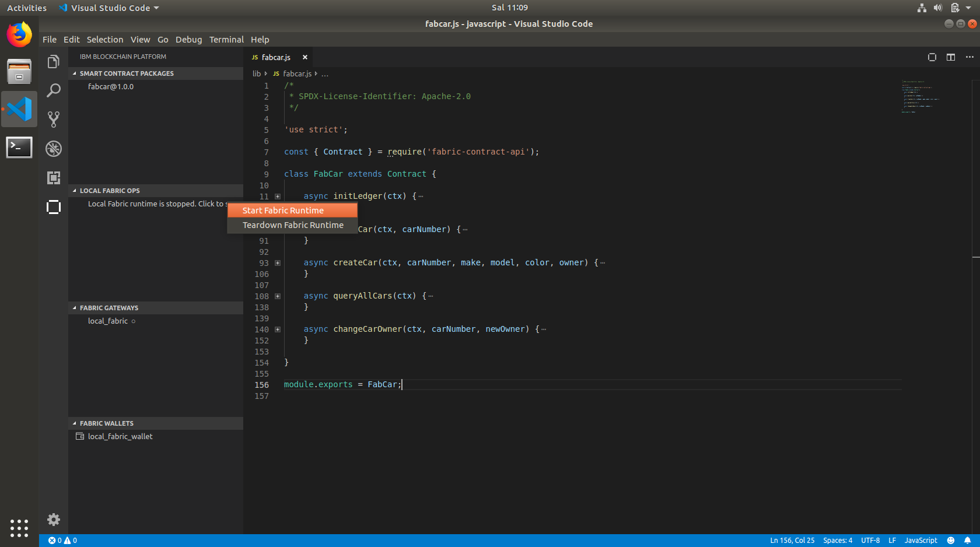
Task: Click the network icon in system tray
Action: (922, 8)
